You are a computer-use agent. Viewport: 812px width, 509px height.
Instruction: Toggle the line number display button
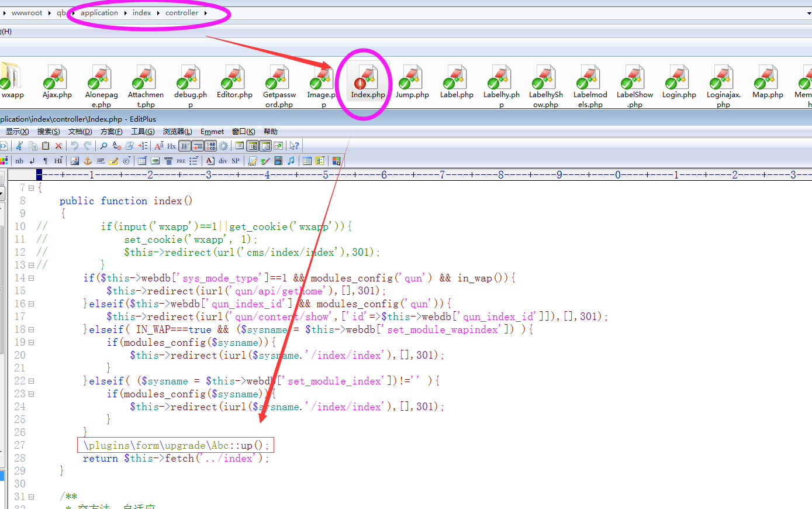pyautogui.click(x=210, y=146)
